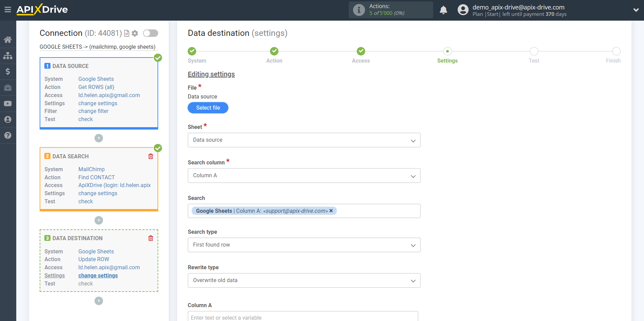This screenshot has width=644, height=321.
Task: Open the briefcase services icon
Action: pyautogui.click(x=8, y=88)
